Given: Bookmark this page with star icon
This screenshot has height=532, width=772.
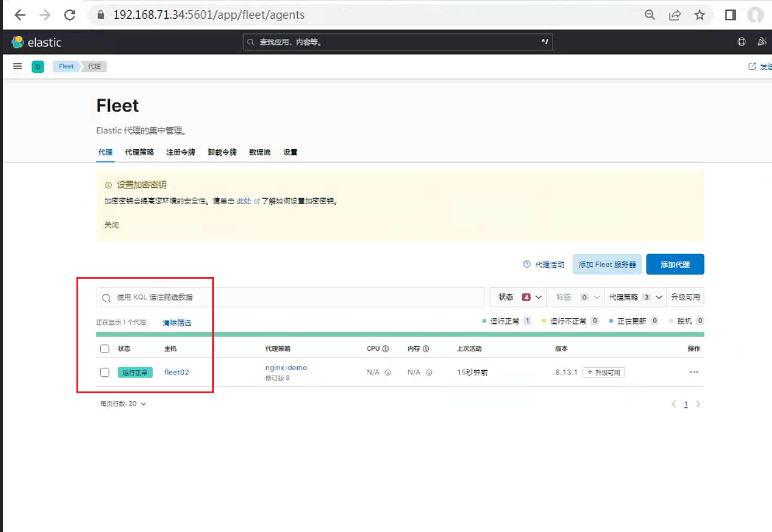Looking at the screenshot, I should [x=700, y=15].
